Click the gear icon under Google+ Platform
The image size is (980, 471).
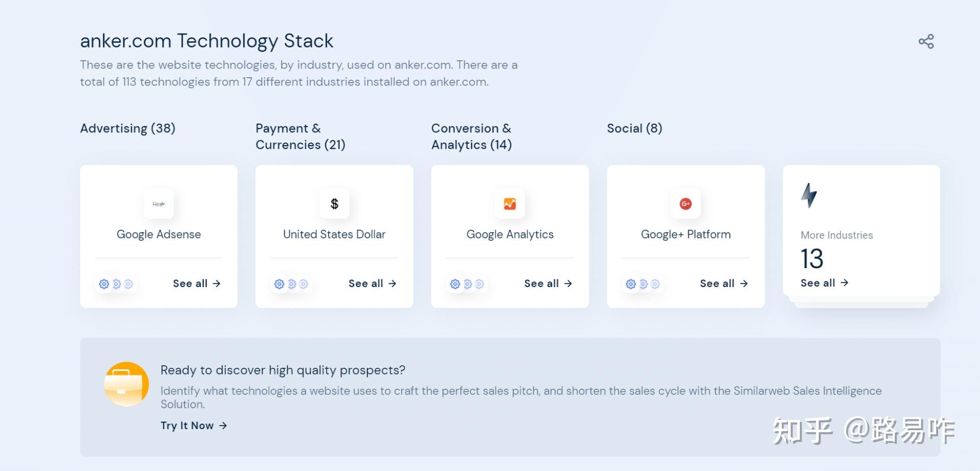(x=630, y=284)
